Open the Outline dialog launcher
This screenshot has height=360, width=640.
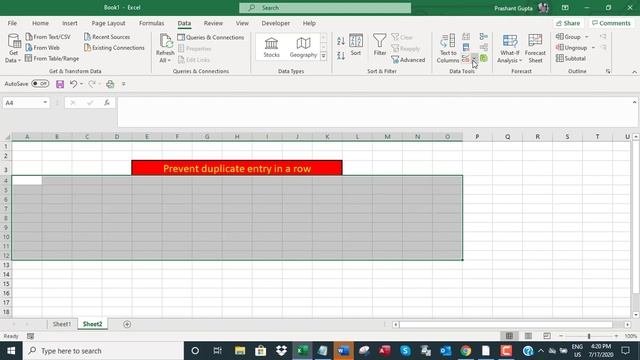tap(608, 71)
